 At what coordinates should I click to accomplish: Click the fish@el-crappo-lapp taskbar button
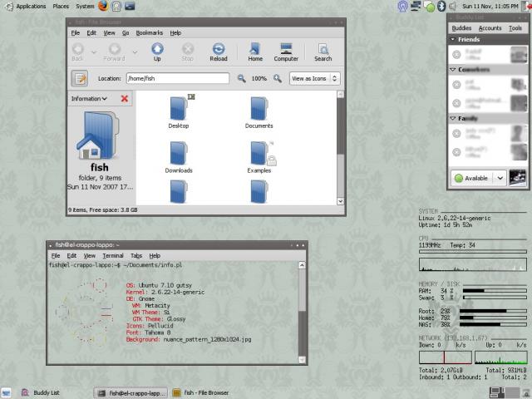(131, 393)
